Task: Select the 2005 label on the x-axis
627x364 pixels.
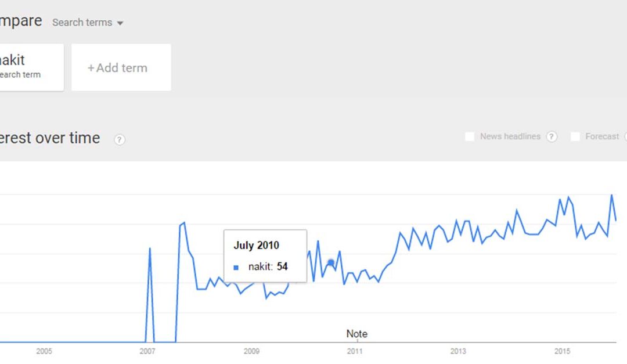Action: click(44, 351)
